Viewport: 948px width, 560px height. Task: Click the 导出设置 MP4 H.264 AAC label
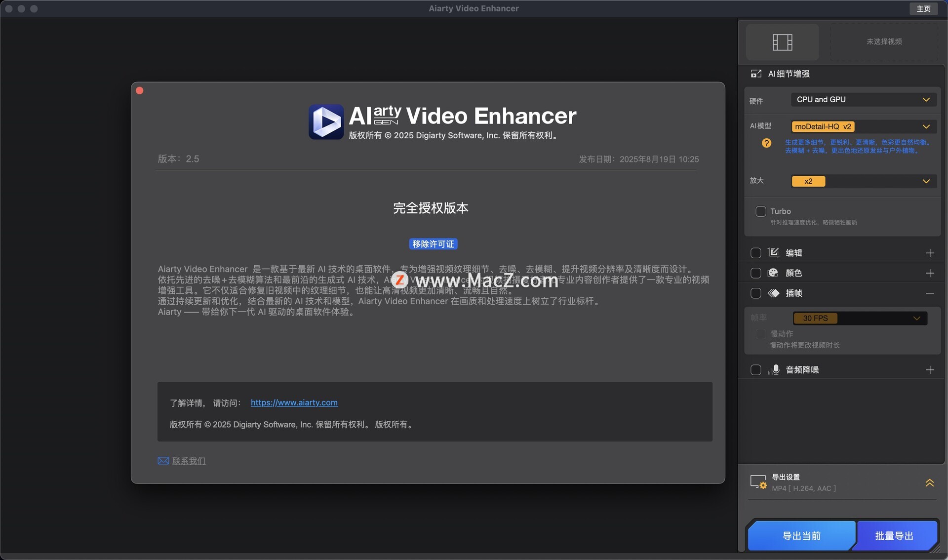click(804, 482)
